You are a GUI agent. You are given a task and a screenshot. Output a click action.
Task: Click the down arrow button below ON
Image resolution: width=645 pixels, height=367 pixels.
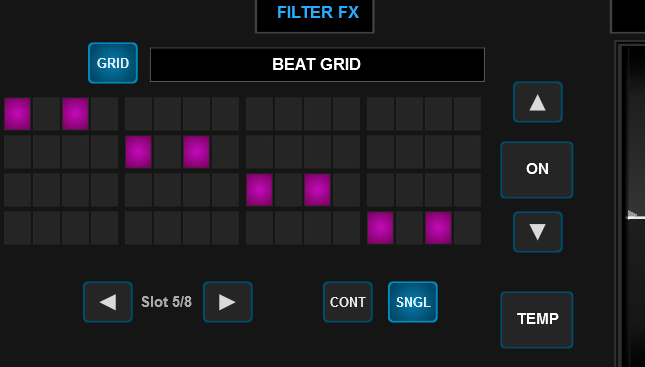538,232
